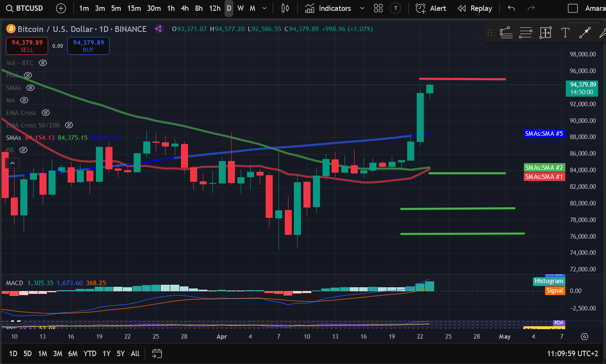
Task: Redo the last chart action
Action: 531,8
